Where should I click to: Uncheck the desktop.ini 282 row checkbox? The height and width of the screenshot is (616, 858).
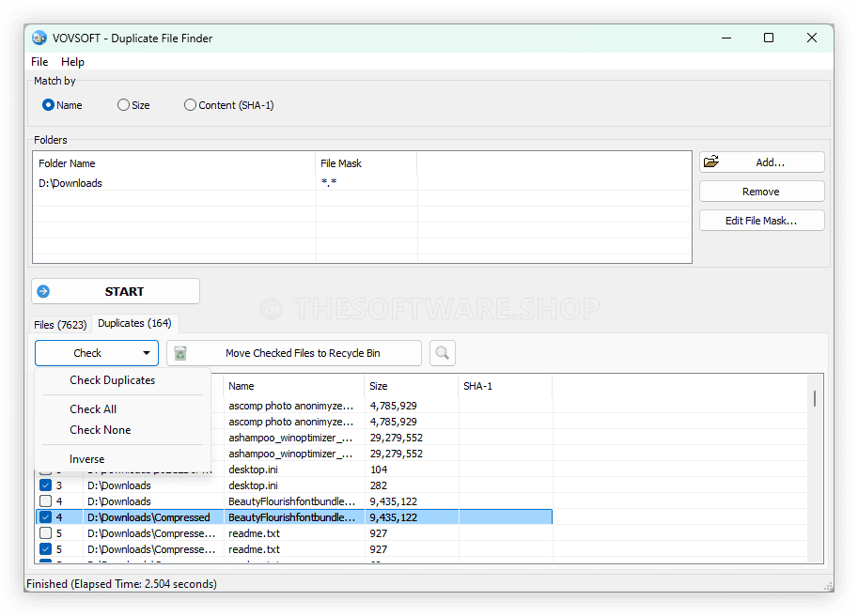[x=45, y=485]
